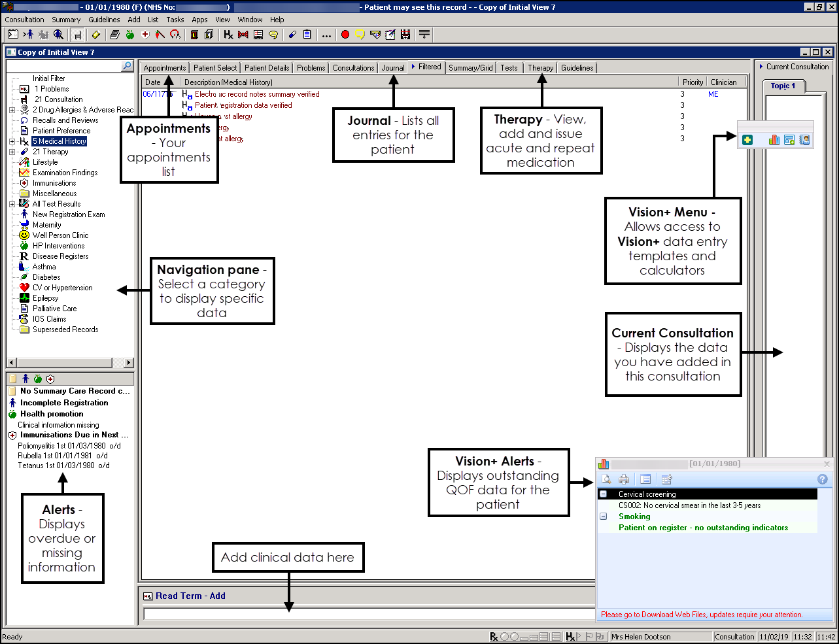Image resolution: width=839 pixels, height=644 pixels.
Task: Switch to the Journal tab
Action: click(392, 68)
